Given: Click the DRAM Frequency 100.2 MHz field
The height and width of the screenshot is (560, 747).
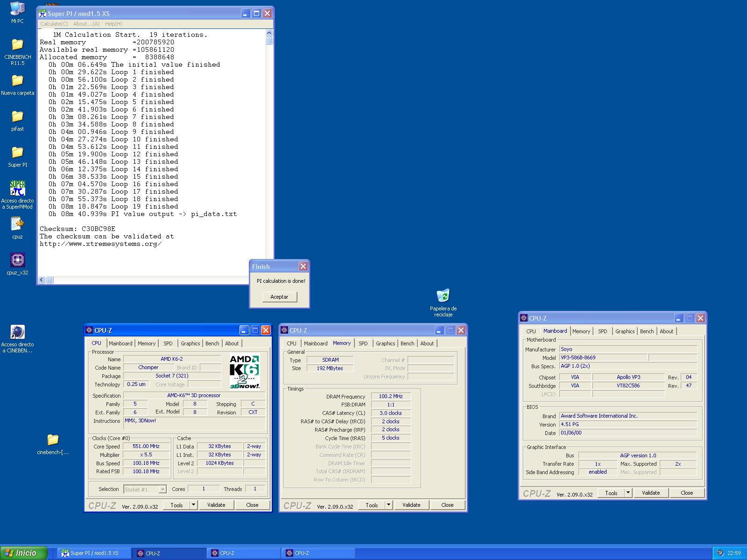Looking at the screenshot, I should 391,396.
